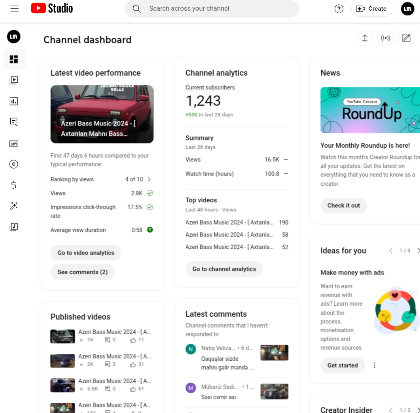Click the purple M commenter avatar

tap(191, 388)
